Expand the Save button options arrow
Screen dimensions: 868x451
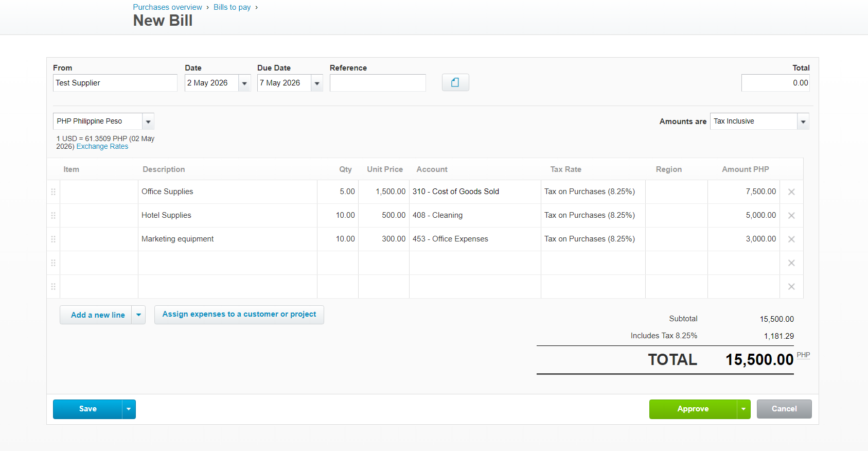click(x=129, y=409)
